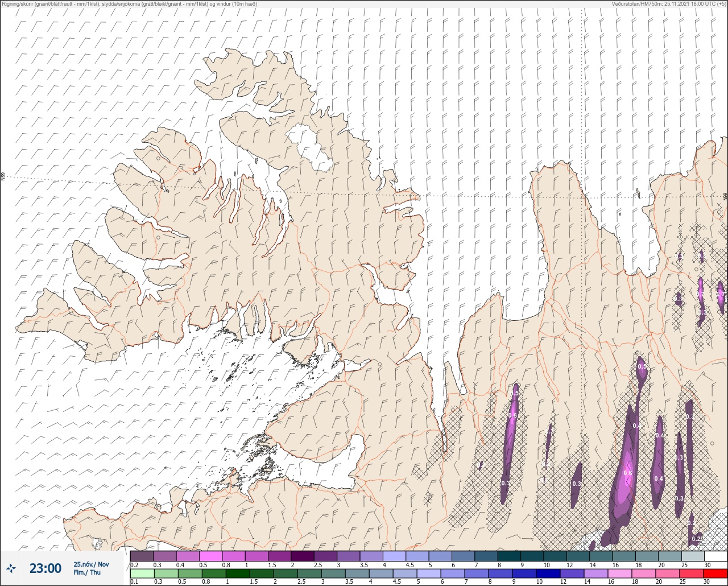The width and height of the screenshot is (728, 586).
Task: Click the N99 label on the map's right edge
Action: coord(725,197)
